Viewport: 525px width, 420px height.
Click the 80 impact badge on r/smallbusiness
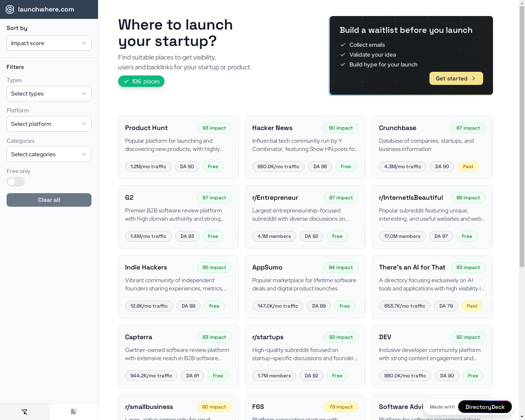coord(214,407)
